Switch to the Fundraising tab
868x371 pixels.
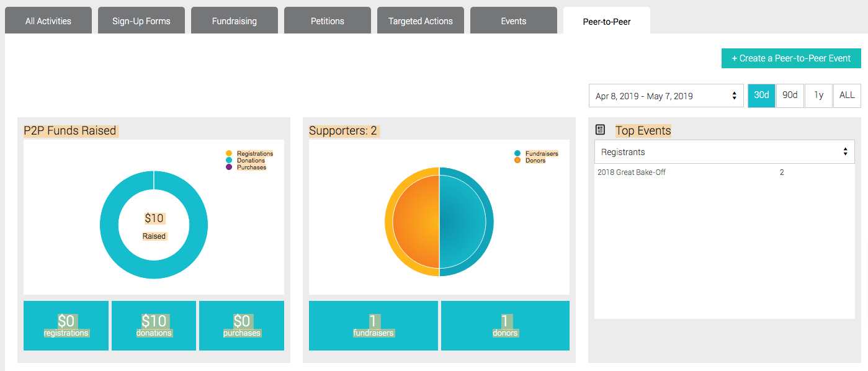click(235, 21)
